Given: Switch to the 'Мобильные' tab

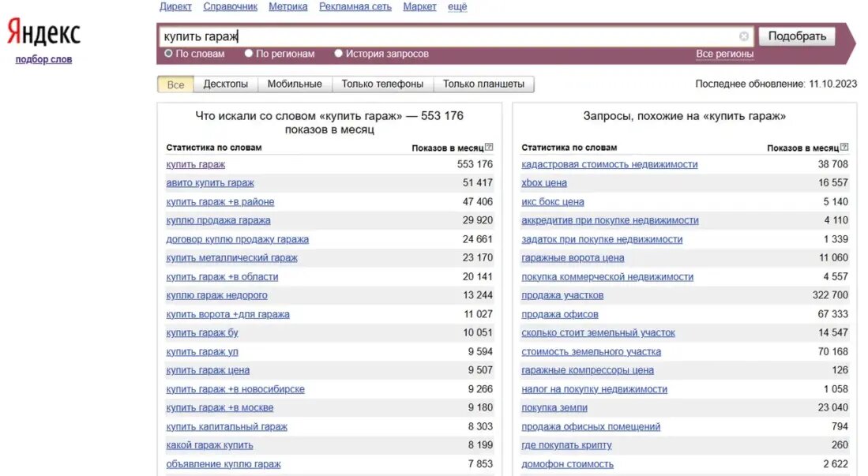Looking at the screenshot, I should tap(295, 84).
